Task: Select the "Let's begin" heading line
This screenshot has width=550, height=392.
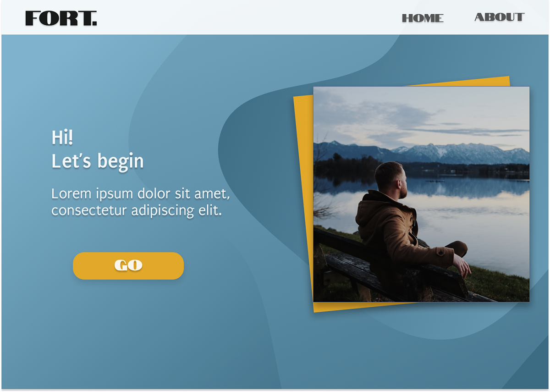Action: (98, 161)
